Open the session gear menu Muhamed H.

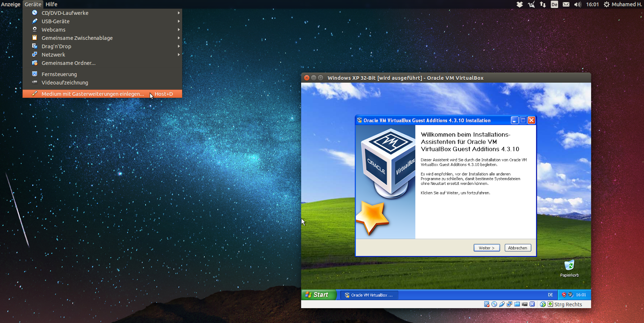click(622, 4)
